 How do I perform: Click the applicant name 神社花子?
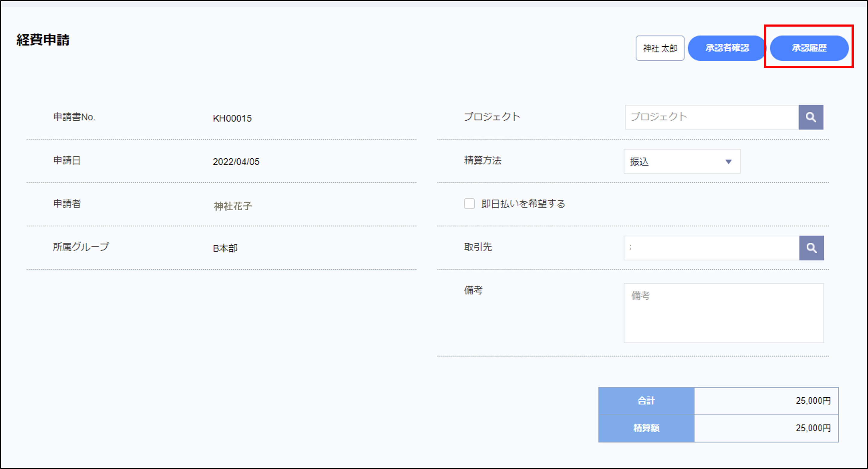[233, 206]
